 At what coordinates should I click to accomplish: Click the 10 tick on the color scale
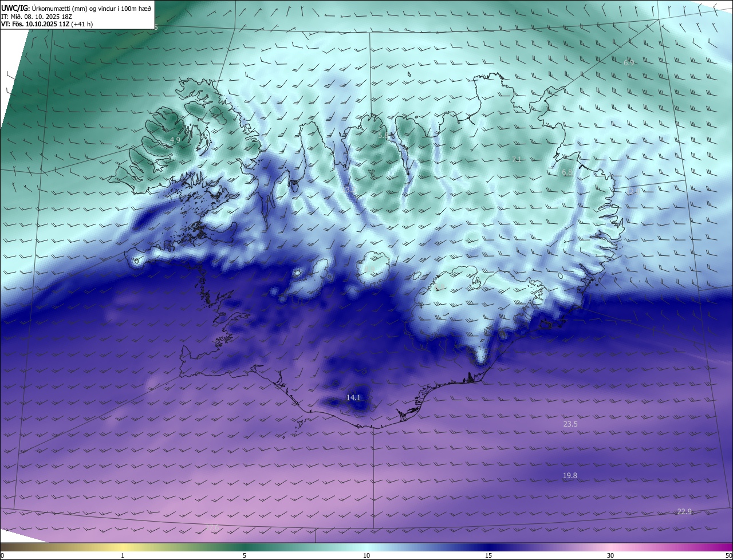(366, 555)
